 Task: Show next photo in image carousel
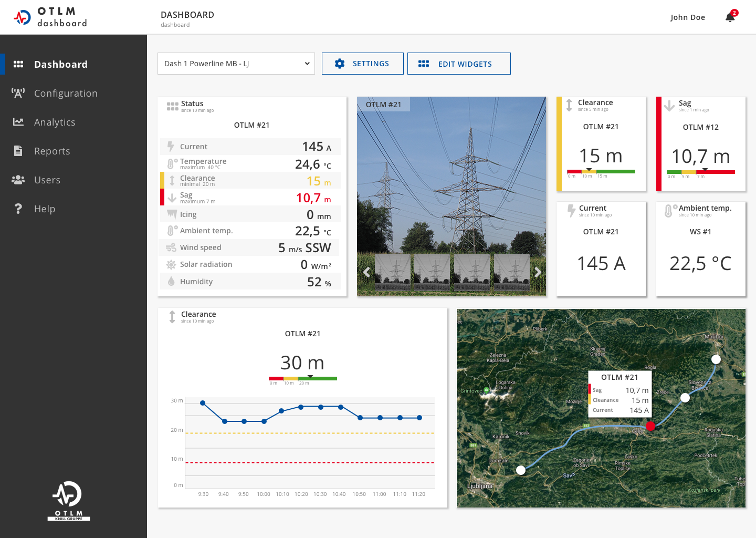click(x=538, y=272)
